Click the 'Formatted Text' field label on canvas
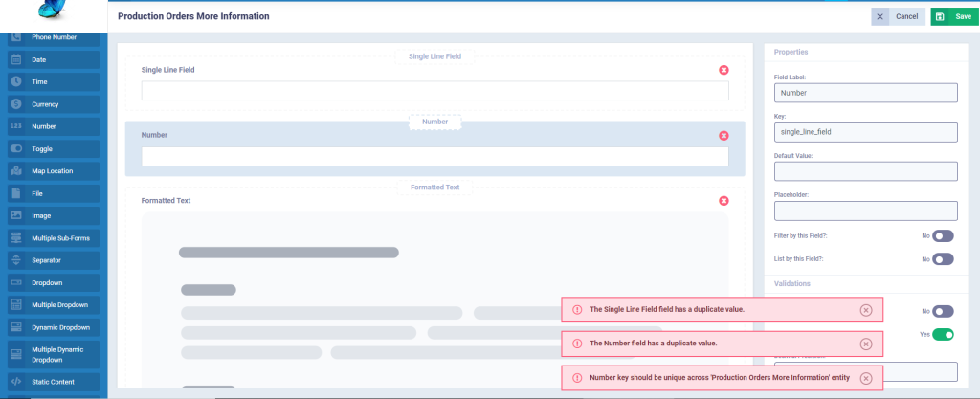Screen dimensions: 980x399 coord(167,201)
